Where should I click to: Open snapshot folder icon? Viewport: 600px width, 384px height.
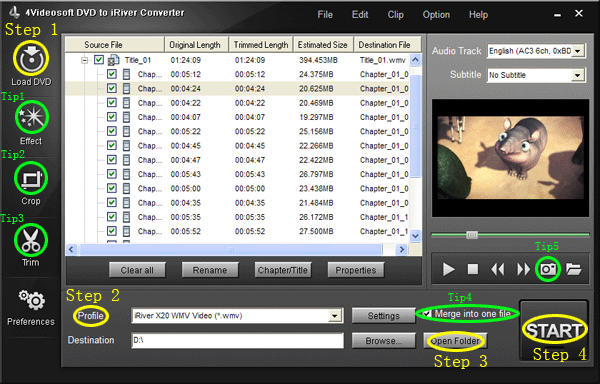[x=573, y=269]
